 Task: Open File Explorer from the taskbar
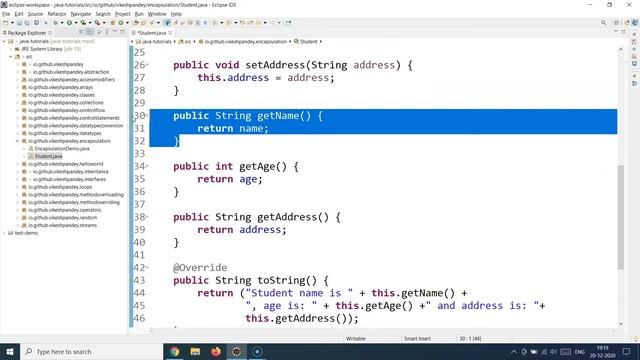195,351
